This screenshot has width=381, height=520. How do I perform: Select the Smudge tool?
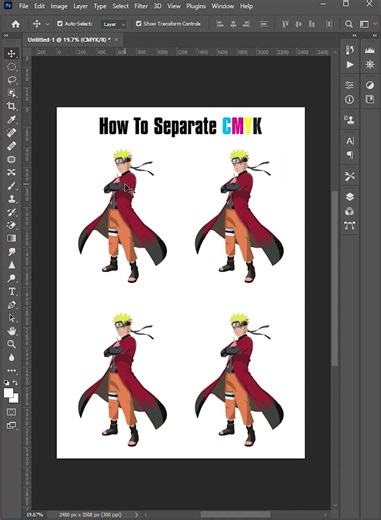click(x=11, y=252)
